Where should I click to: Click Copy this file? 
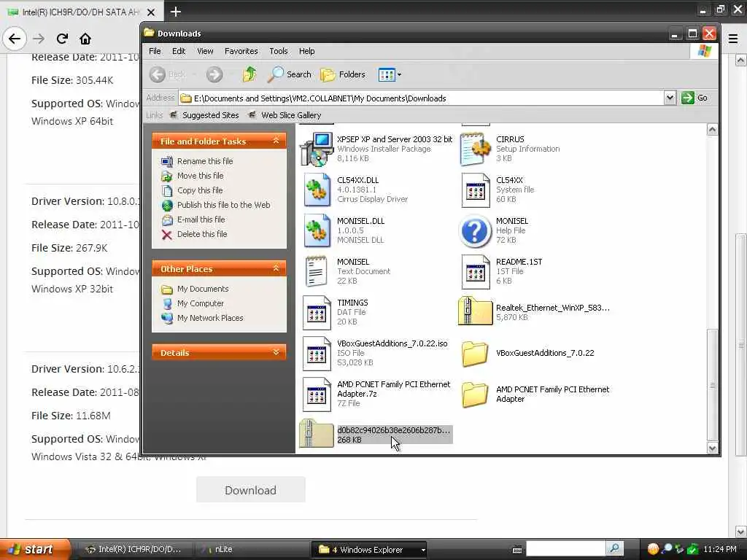[x=200, y=190]
